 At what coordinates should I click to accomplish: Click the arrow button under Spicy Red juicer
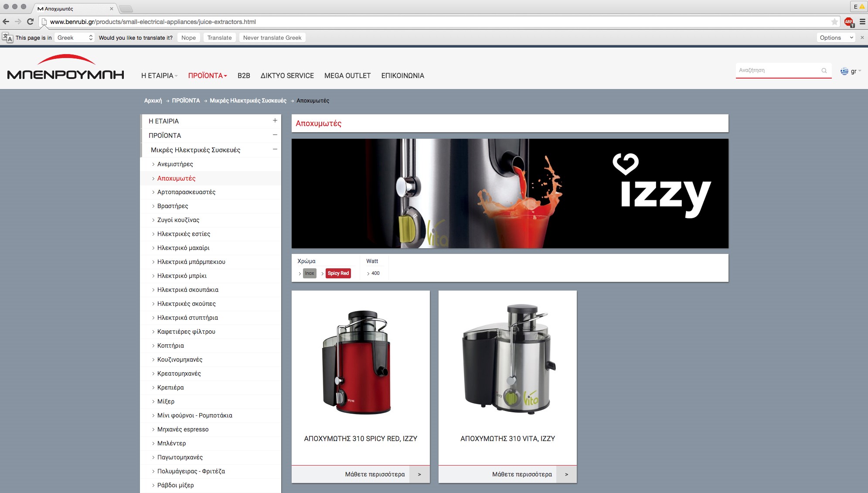(x=419, y=474)
